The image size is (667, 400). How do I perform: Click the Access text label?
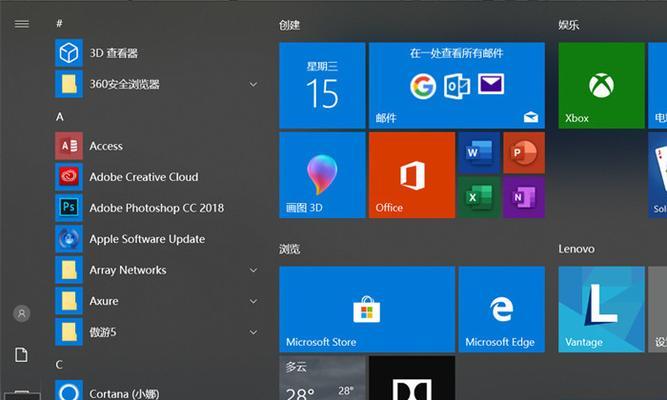coord(106,146)
